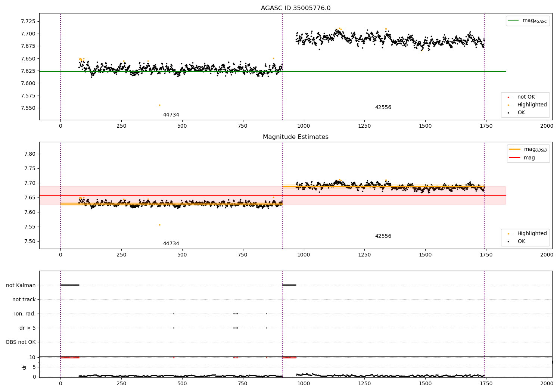Viewport: 560px width, 392px height.
Task: Click the rotated 'dr' y-axis label
Action: (x=24, y=367)
